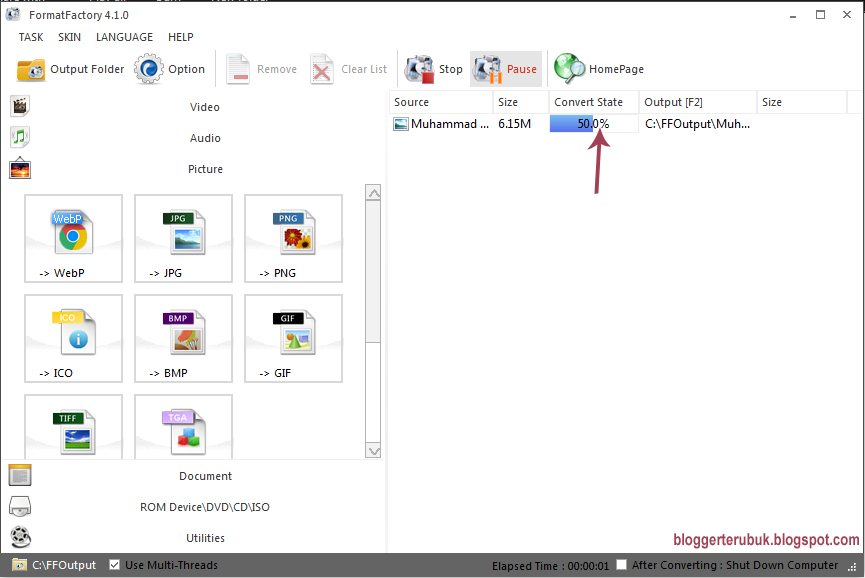Open the SKIN menu
The image size is (865, 578).
(x=70, y=37)
